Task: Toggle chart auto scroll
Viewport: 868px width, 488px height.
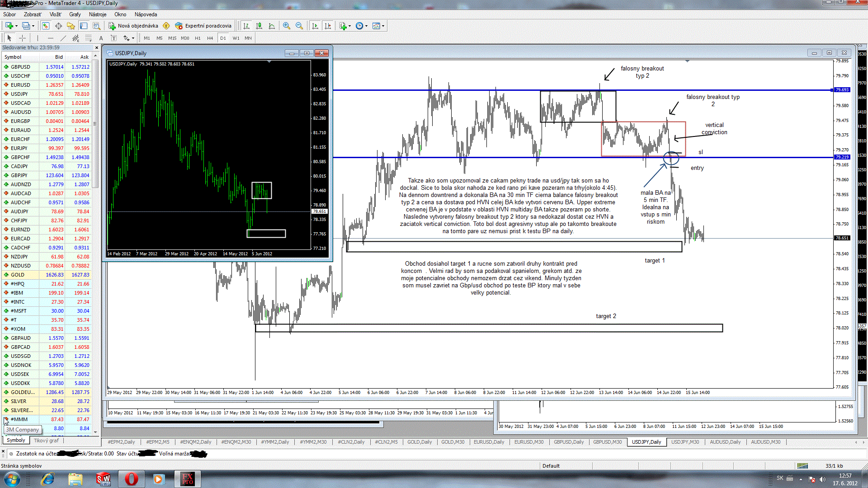Action: click(315, 26)
